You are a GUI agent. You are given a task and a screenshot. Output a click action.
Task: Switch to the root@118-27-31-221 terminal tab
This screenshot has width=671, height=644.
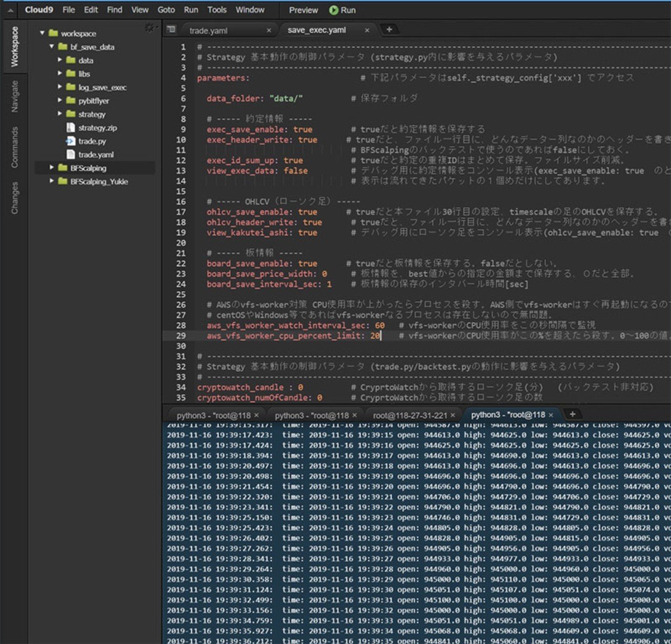pyautogui.click(x=410, y=415)
